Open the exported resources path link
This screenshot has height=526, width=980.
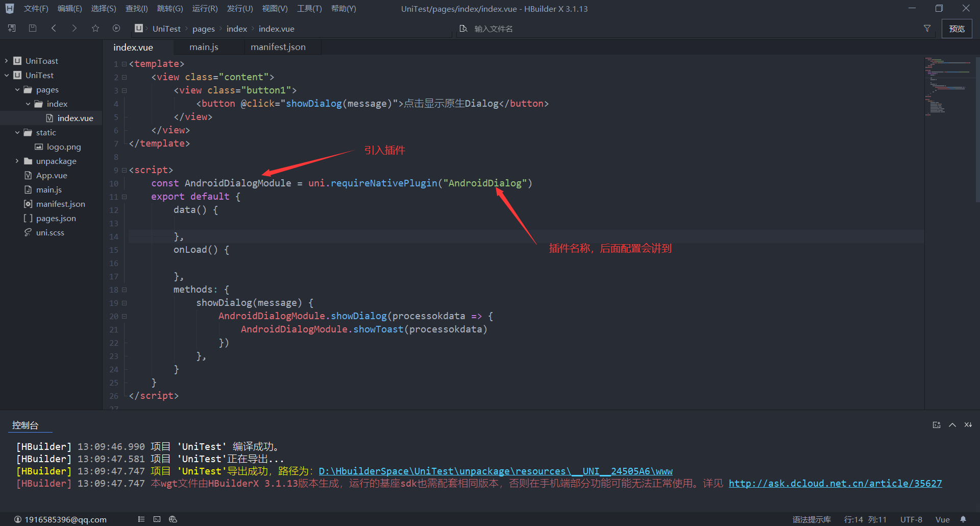[x=495, y=471]
